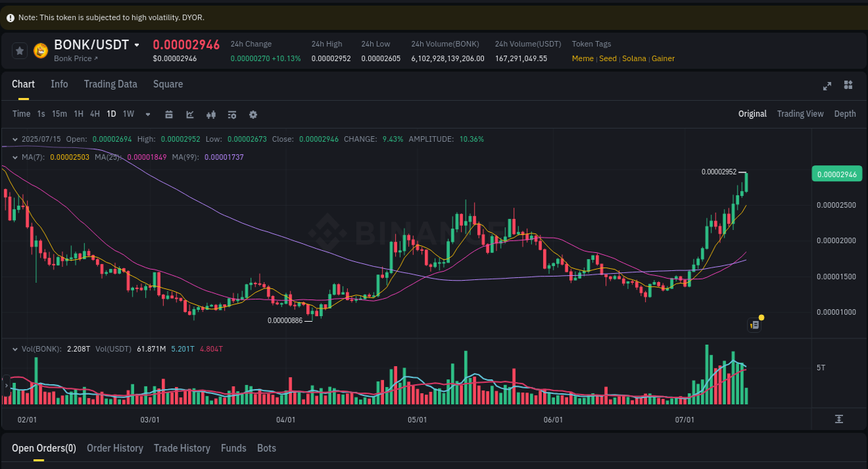Open the Order History tab
This screenshot has height=469, width=868.
pyautogui.click(x=115, y=448)
